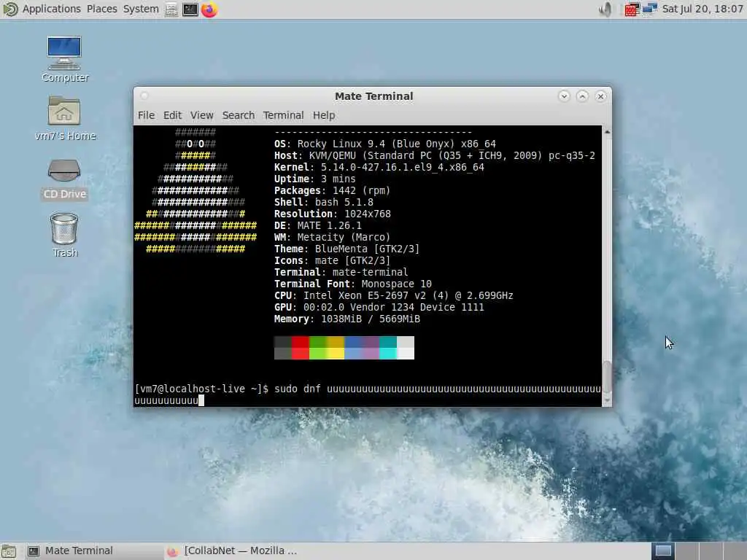
Task: Click the "Resolution: 1024x768" line
Action: tap(332, 214)
